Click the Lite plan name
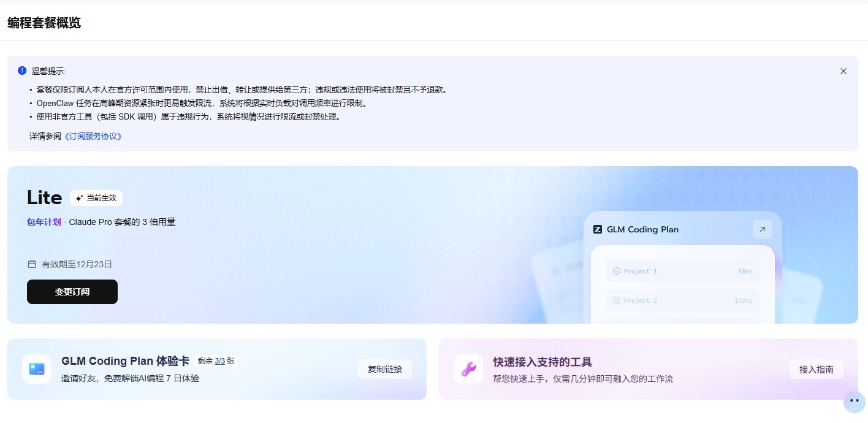 (44, 197)
